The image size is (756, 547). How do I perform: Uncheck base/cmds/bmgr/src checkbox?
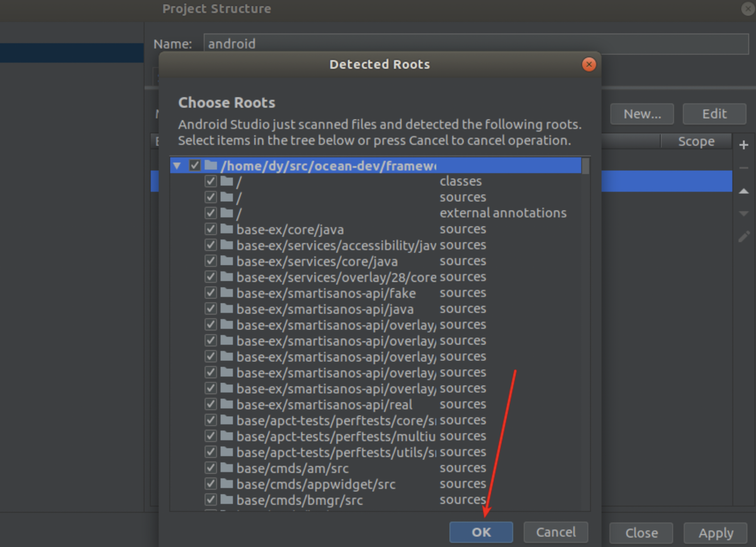point(211,500)
